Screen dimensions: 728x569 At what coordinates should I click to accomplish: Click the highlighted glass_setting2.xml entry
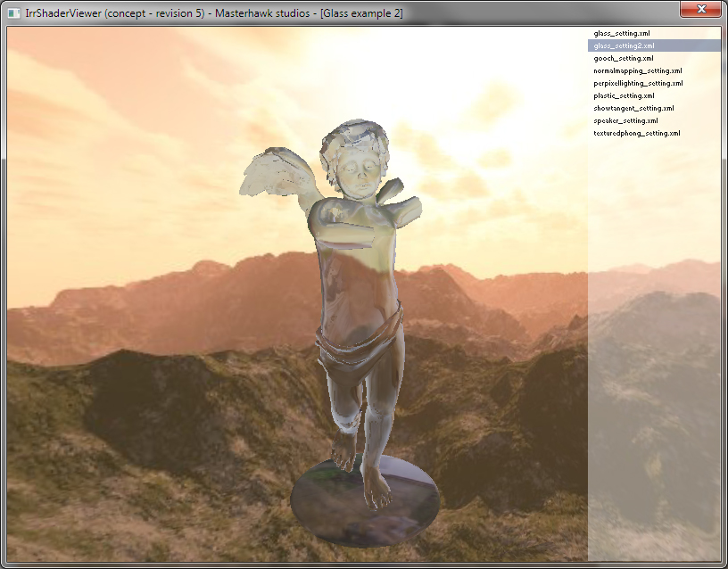(x=625, y=45)
